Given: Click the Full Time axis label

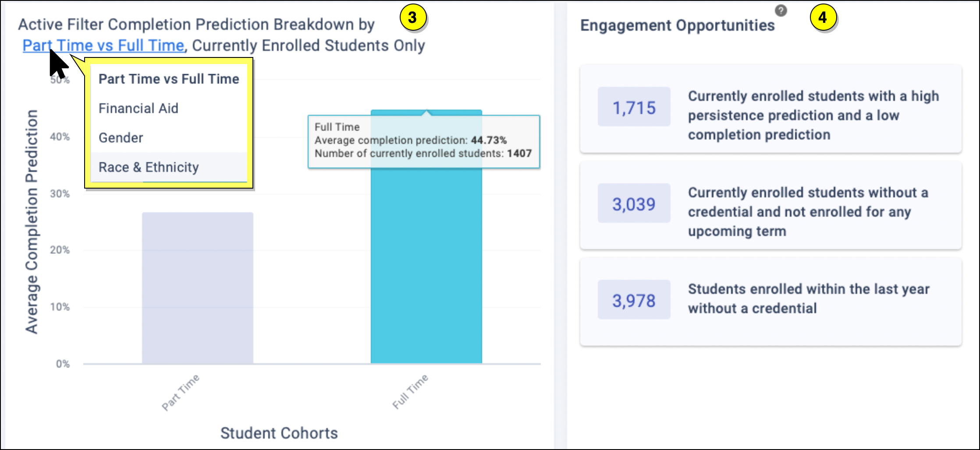Looking at the screenshot, I should click(x=410, y=391).
